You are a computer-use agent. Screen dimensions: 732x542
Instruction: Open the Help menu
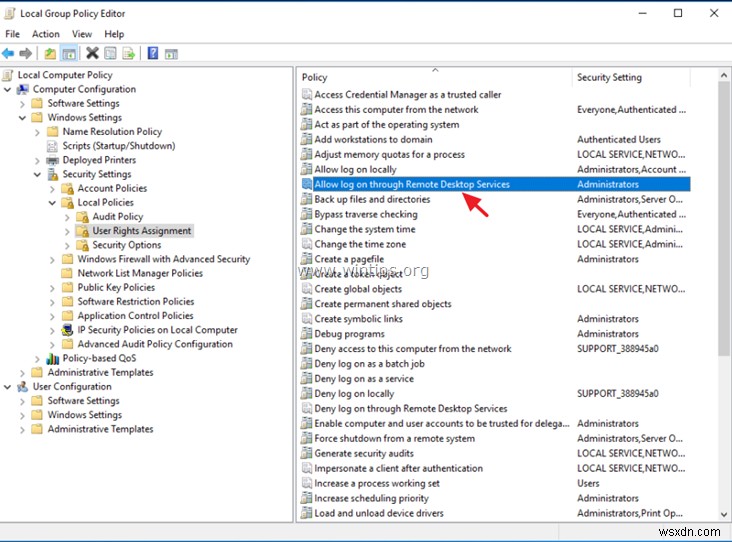coord(114,34)
